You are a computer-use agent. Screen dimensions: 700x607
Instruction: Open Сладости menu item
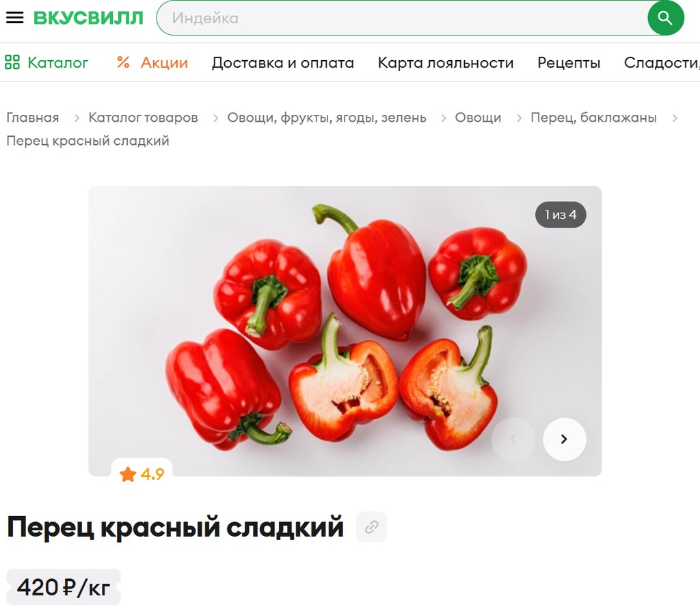pos(662,62)
